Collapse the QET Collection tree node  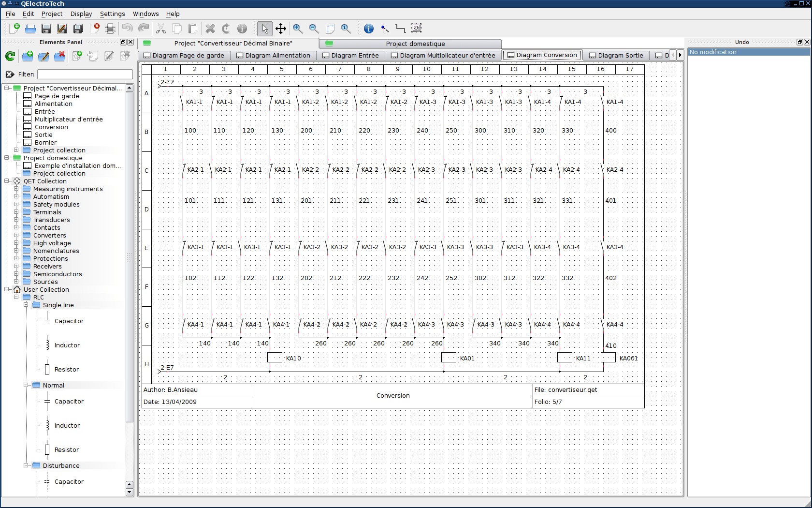point(7,181)
